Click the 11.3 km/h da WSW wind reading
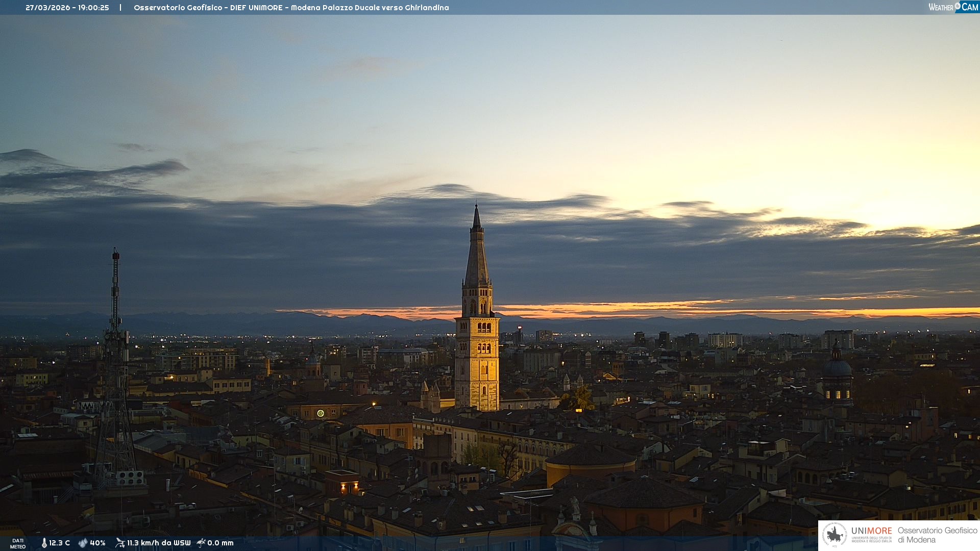Image resolution: width=980 pixels, height=551 pixels. (x=159, y=543)
